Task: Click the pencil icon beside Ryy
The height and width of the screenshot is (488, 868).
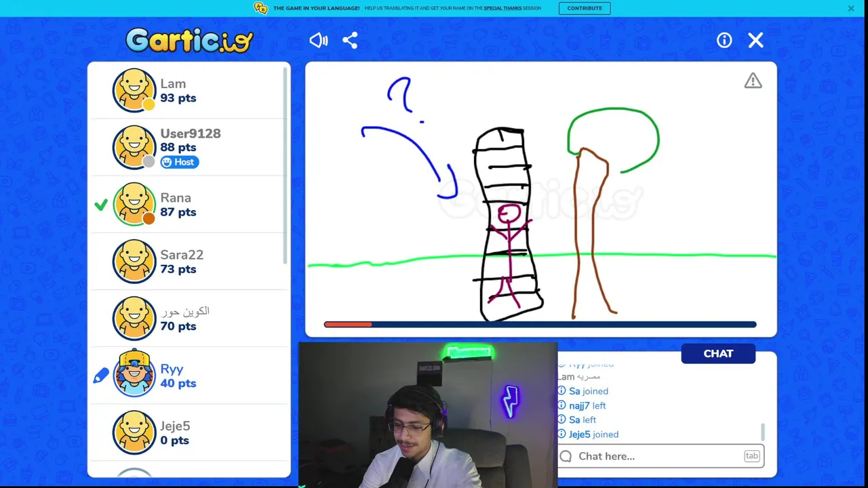Action: 101,375
